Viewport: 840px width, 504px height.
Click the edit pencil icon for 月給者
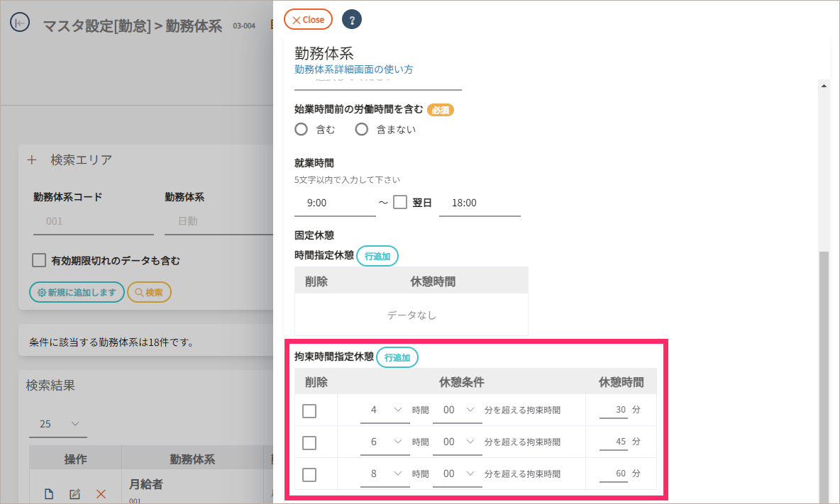click(x=74, y=494)
